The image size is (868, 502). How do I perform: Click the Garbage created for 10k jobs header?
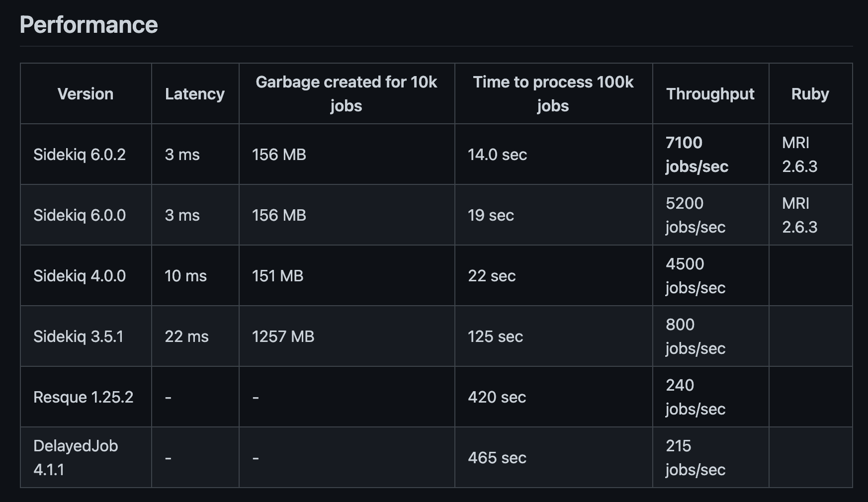[347, 94]
